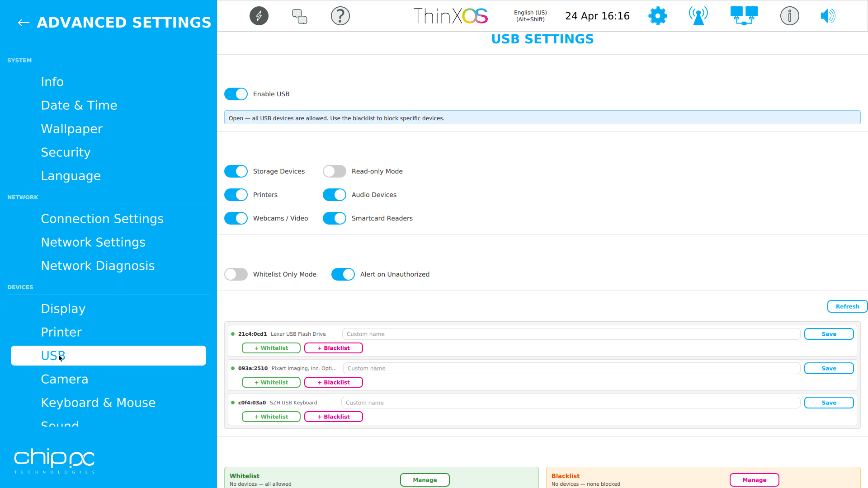Open the Help question mark icon
Screen dimensions: 868x488
tap(340, 16)
